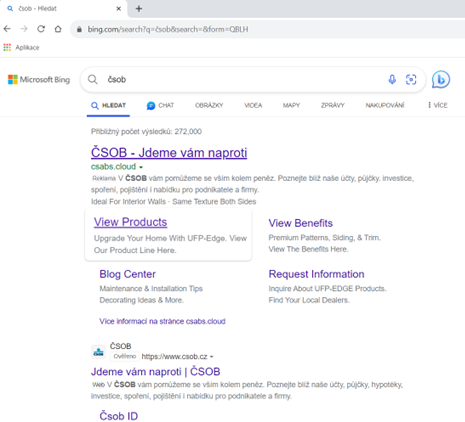Open the Jdeme vám naproti | ČSOB result
This screenshot has height=422, width=465.
tap(156, 372)
